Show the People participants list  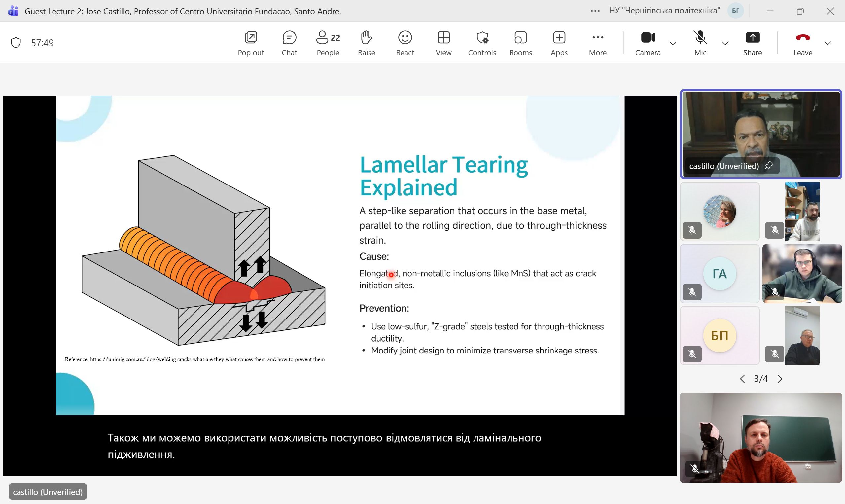tap(328, 43)
